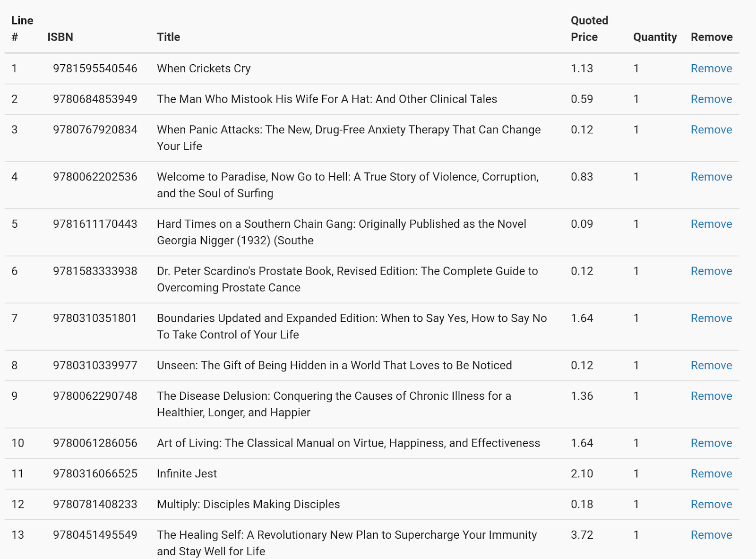The image size is (756, 559).
Task: Click the Quoted Price column header
Action: (x=589, y=29)
